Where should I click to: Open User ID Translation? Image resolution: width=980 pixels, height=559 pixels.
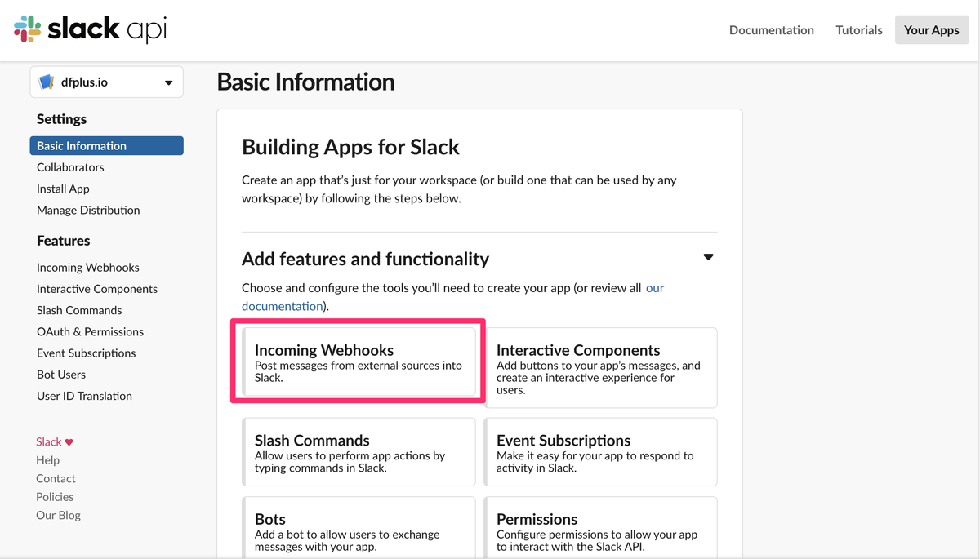click(84, 396)
